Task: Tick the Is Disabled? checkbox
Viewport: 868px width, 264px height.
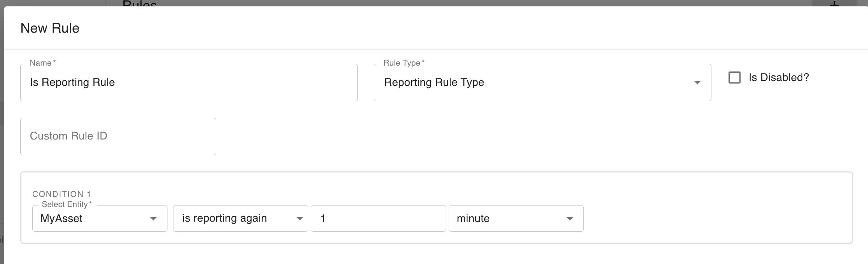Action: tap(734, 78)
